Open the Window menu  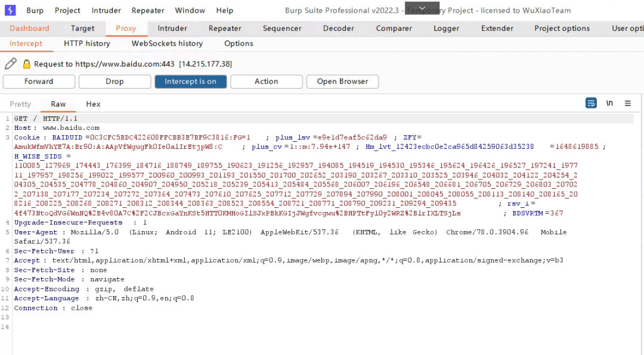click(190, 10)
